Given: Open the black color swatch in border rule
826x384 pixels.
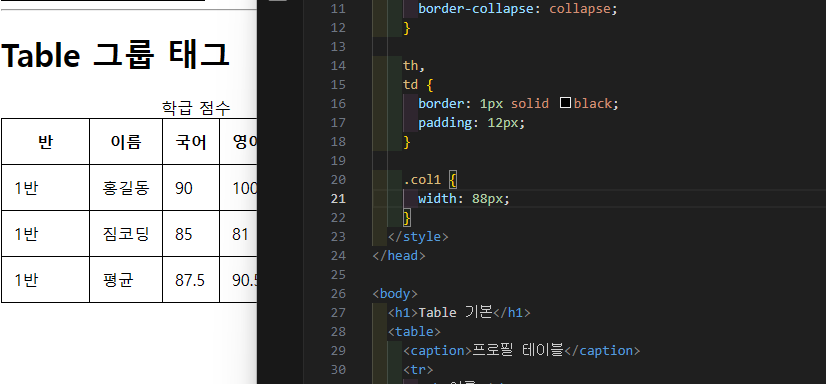Looking at the screenshot, I should coord(565,103).
